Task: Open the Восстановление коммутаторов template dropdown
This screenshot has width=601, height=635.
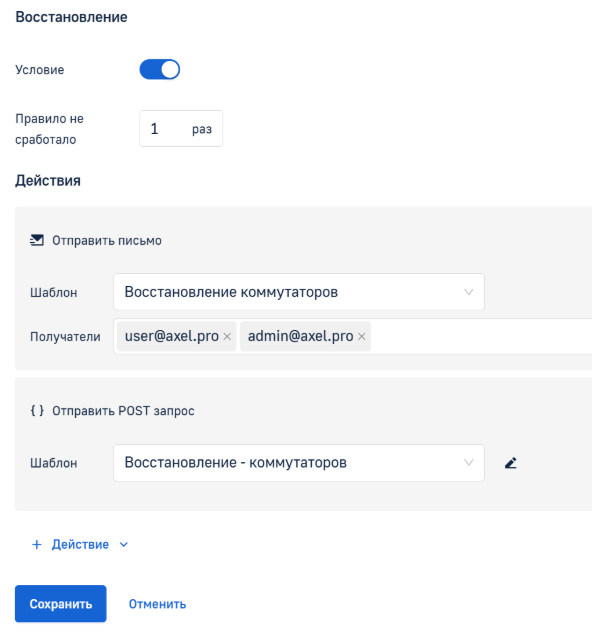Action: [299, 292]
